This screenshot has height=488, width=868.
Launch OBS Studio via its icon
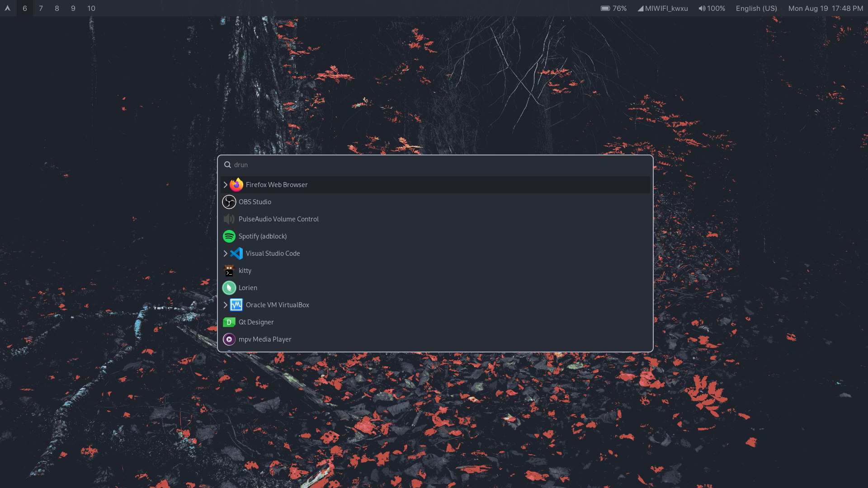229,202
